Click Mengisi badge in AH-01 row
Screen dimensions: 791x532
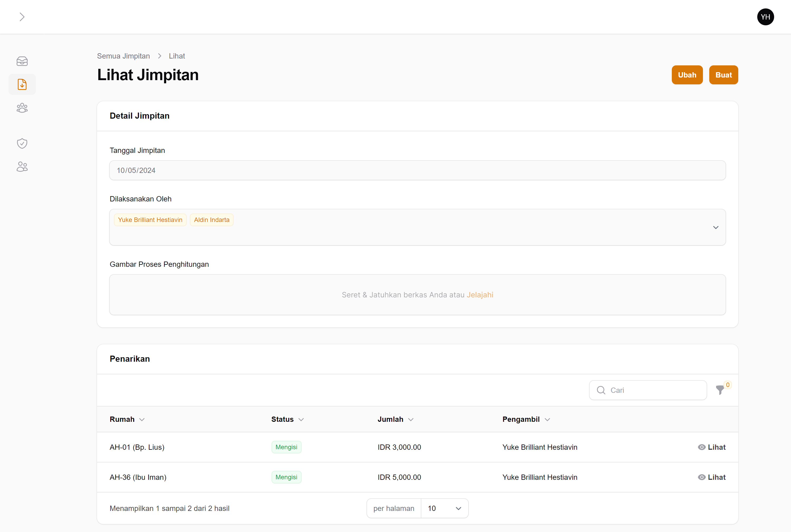[286, 447]
